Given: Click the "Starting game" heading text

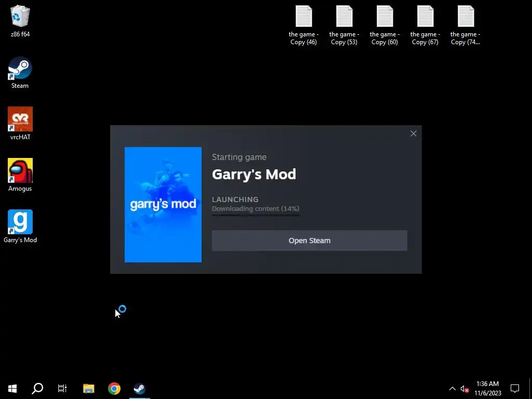Looking at the screenshot, I should click(x=239, y=157).
